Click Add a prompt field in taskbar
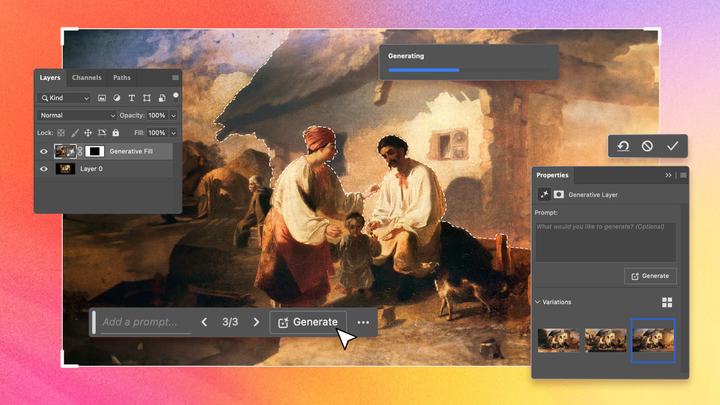The image size is (720, 405). point(146,322)
